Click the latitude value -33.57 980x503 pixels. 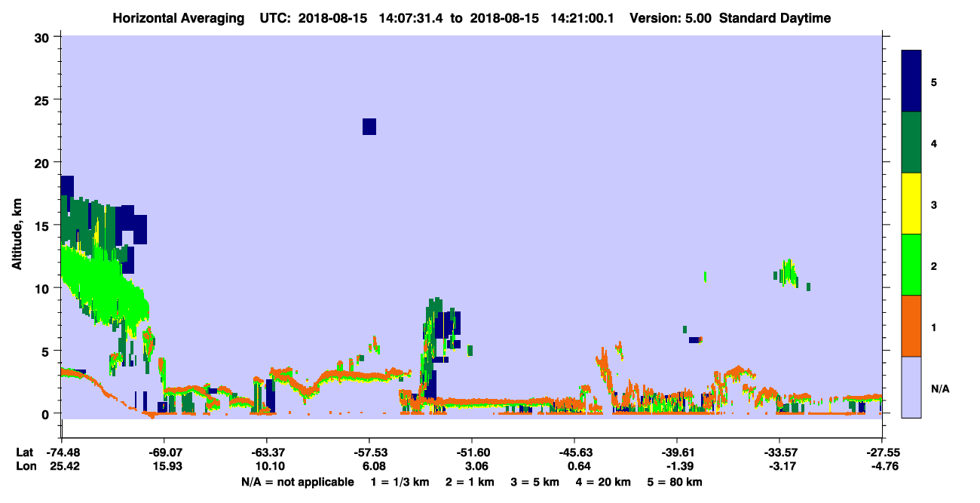click(x=779, y=453)
